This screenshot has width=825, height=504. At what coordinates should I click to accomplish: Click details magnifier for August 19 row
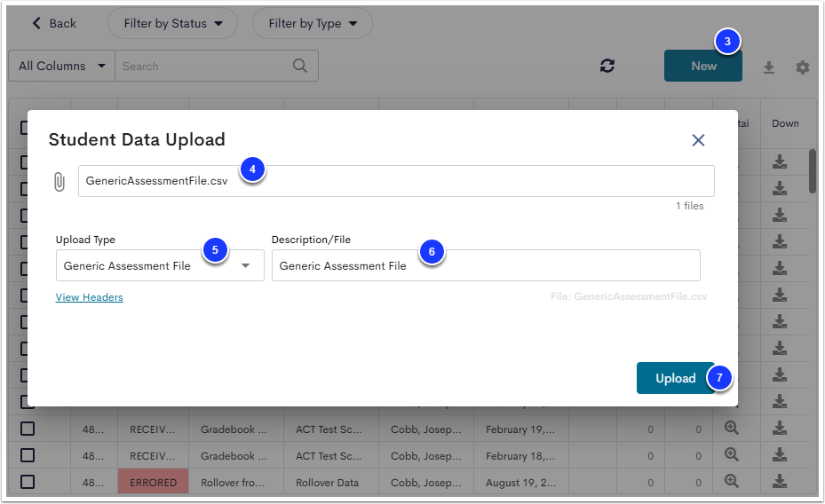732,481
